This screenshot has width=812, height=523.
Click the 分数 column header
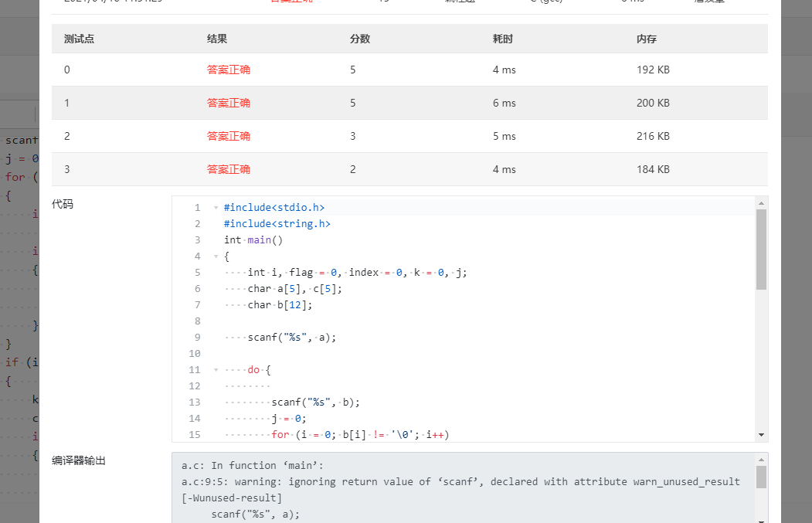pos(360,39)
